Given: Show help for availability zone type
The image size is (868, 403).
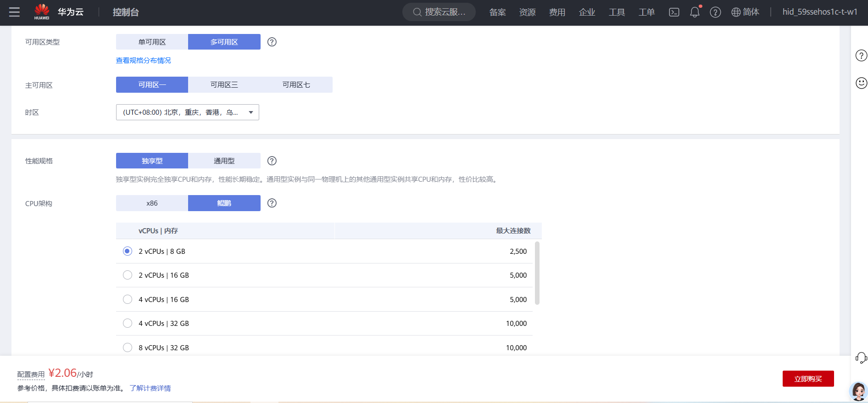Looking at the screenshot, I should [x=272, y=42].
